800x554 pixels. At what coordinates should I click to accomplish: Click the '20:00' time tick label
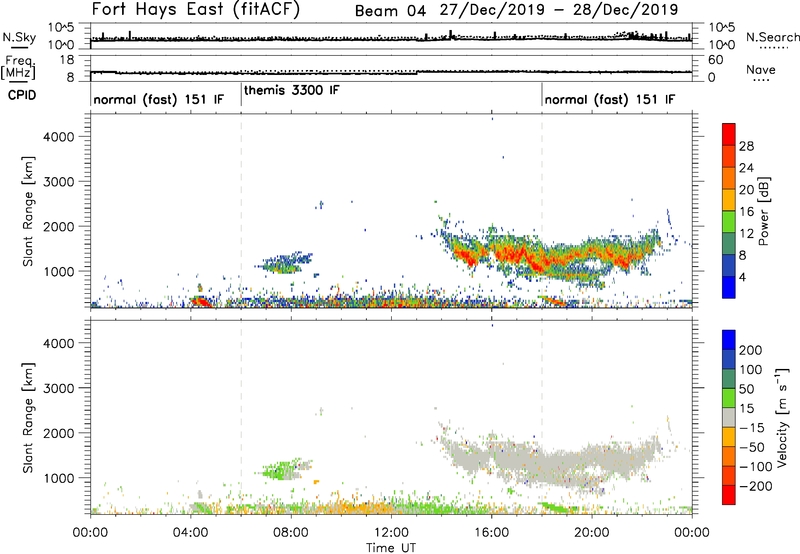pos(592,533)
